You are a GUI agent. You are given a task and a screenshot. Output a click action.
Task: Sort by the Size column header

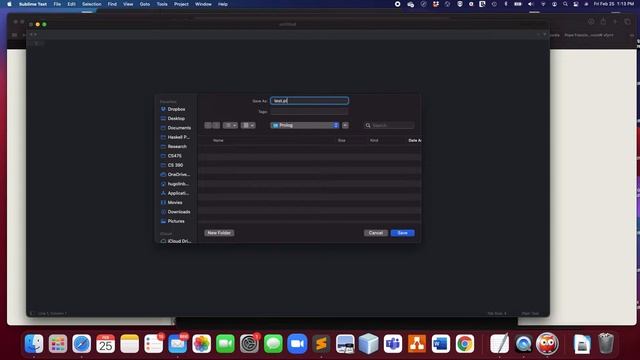point(342,140)
